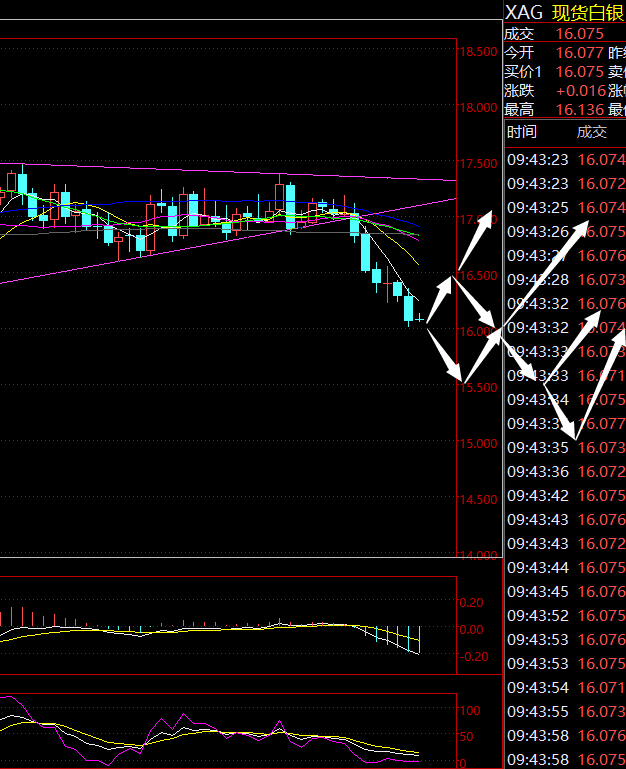Select the 最高 high price 16.136

[x=579, y=109]
